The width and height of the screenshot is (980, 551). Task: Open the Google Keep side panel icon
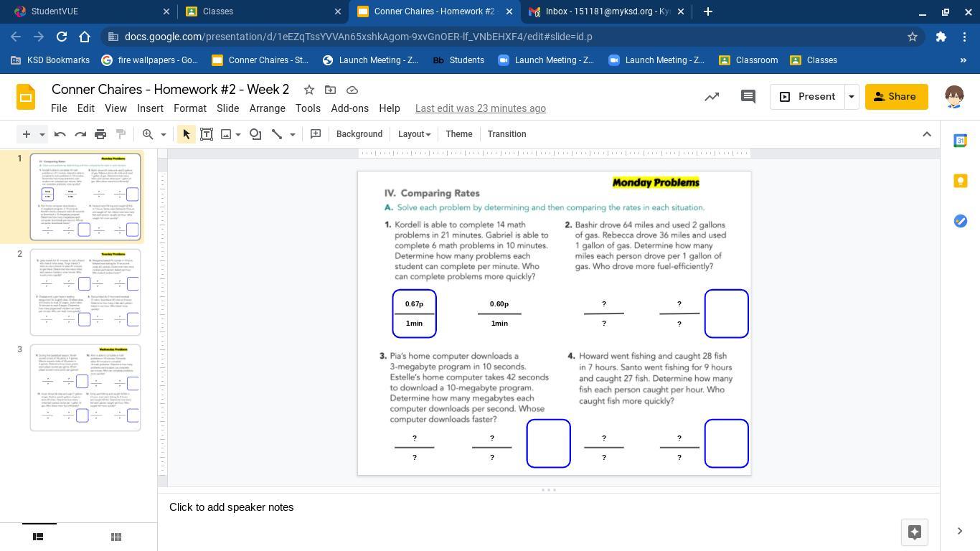pyautogui.click(x=960, y=181)
